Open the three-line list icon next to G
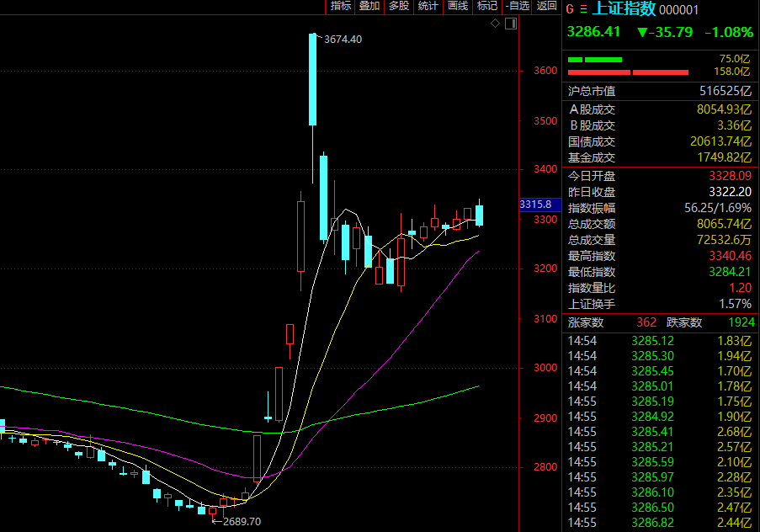The image size is (760, 532). click(x=583, y=9)
